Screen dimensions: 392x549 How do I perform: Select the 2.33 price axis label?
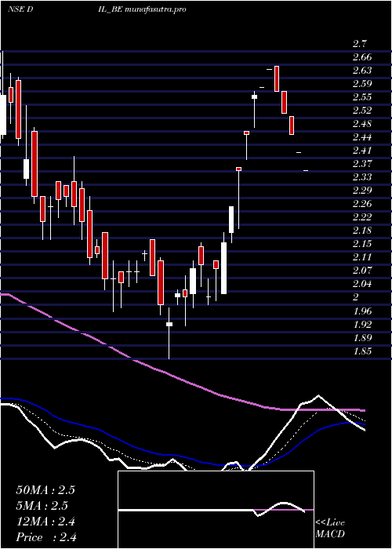click(362, 176)
